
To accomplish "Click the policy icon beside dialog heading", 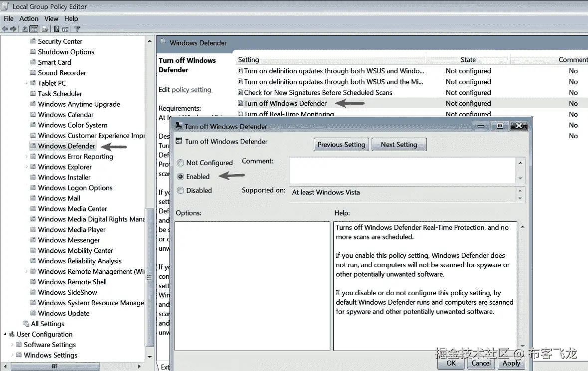I will tap(179, 141).
